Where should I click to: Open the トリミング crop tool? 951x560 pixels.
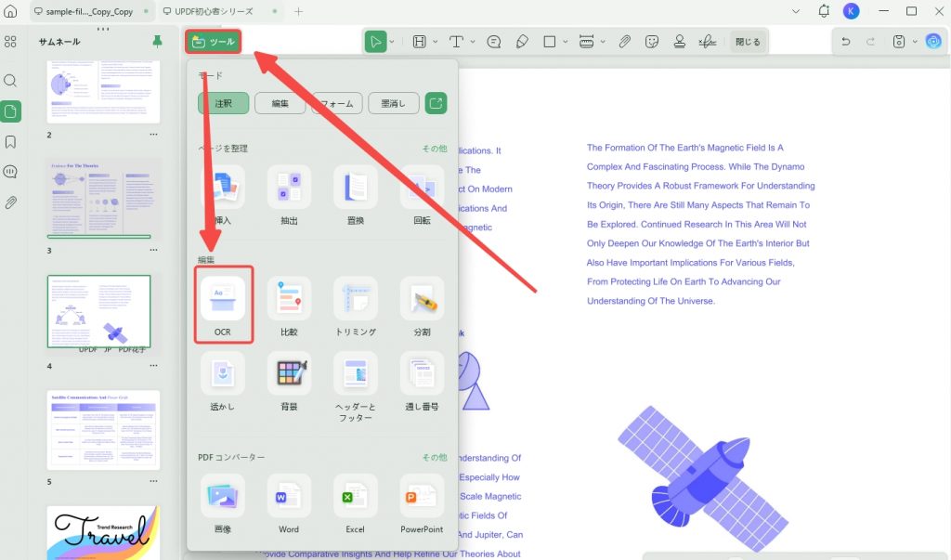pos(356,306)
